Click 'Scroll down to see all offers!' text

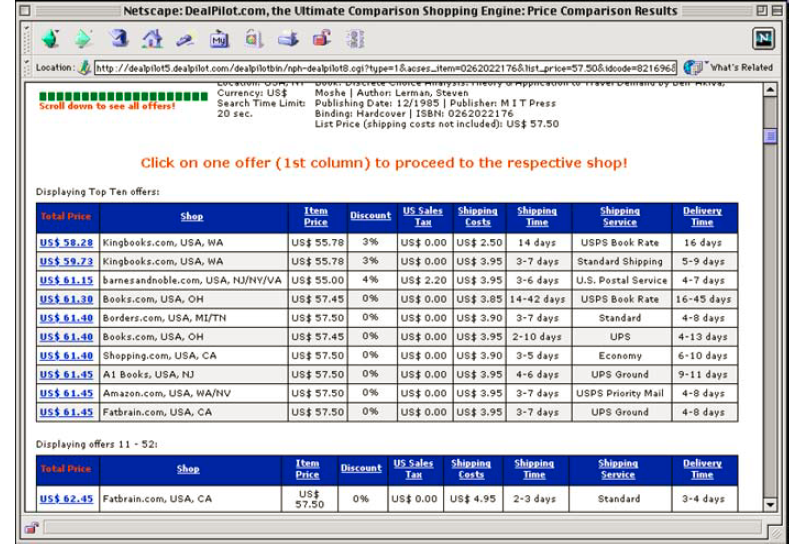pyautogui.click(x=107, y=106)
